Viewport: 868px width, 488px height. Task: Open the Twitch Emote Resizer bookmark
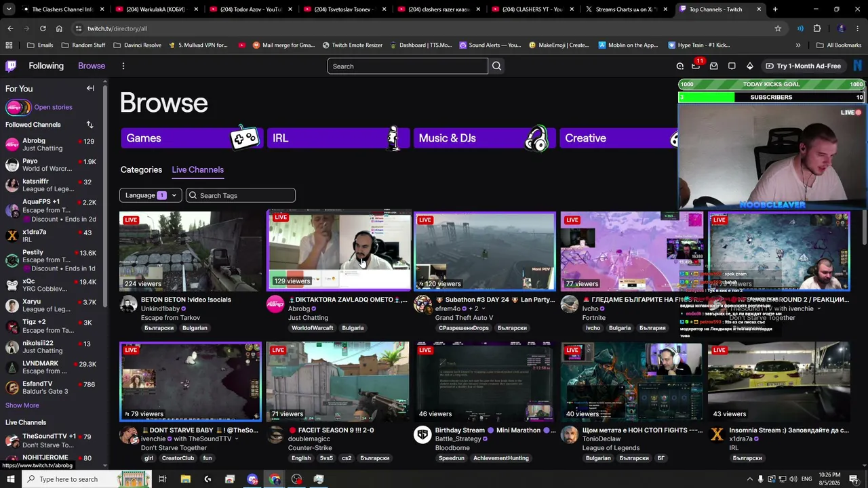353,45
